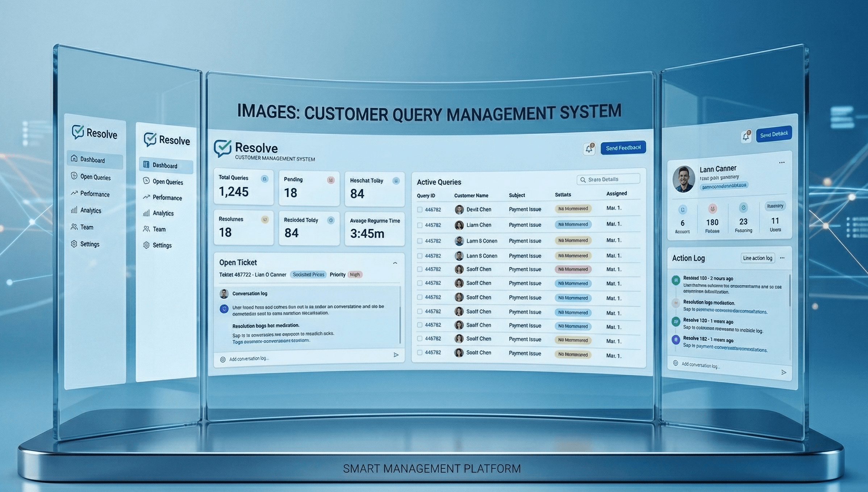Tick the checkbox on the last Scott Chen row
This screenshot has height=492, width=868.
[x=420, y=353]
